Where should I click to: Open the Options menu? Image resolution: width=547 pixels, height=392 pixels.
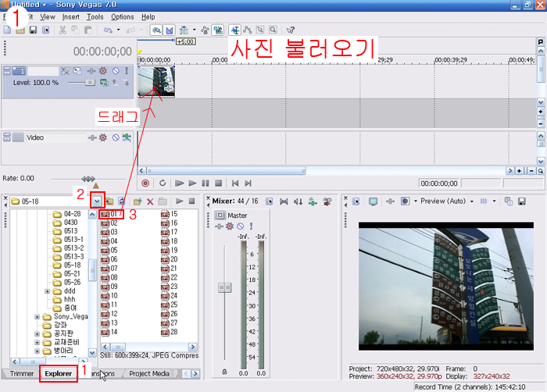click(123, 16)
